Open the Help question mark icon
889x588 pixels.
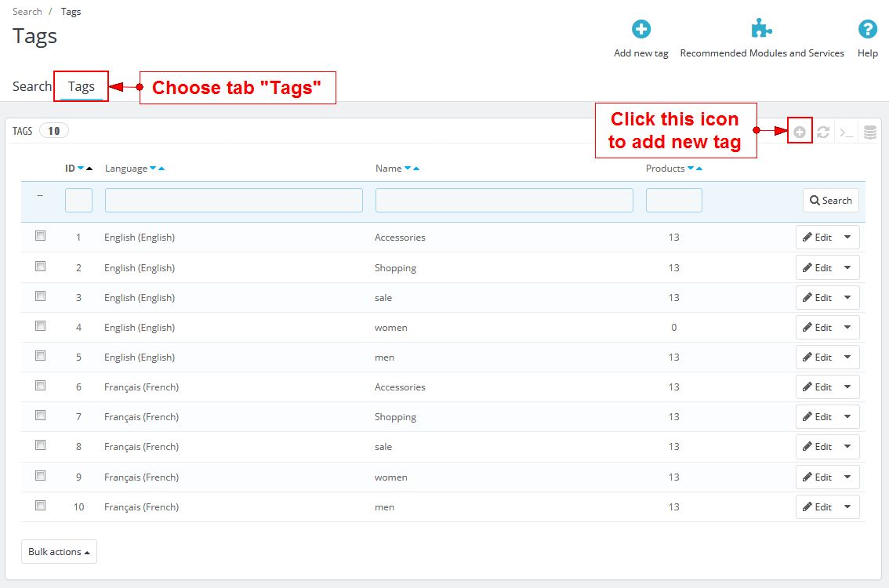[x=867, y=30]
